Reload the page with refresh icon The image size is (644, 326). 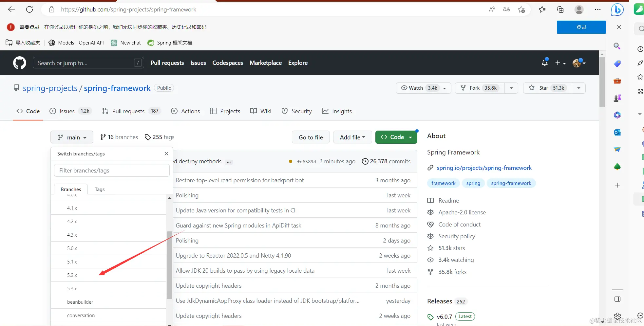point(29,9)
